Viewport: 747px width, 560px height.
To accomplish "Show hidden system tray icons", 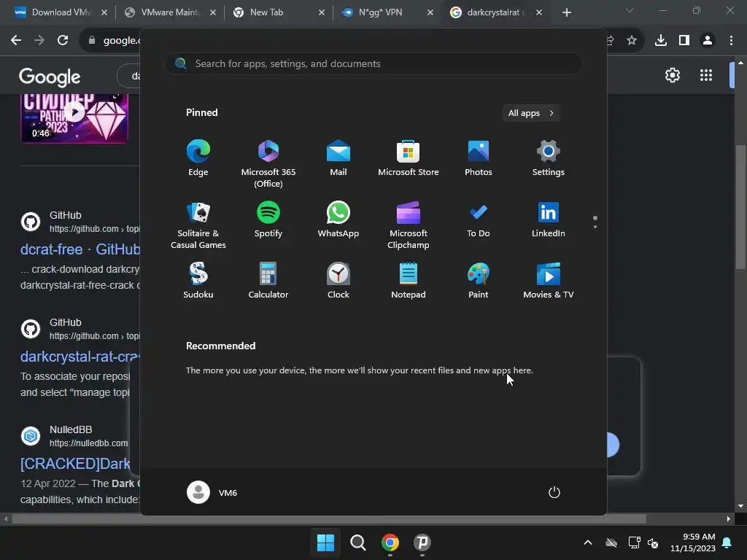I will point(588,542).
